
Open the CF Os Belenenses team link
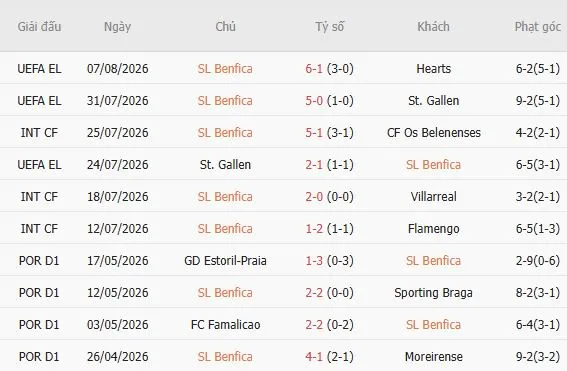[x=434, y=133]
